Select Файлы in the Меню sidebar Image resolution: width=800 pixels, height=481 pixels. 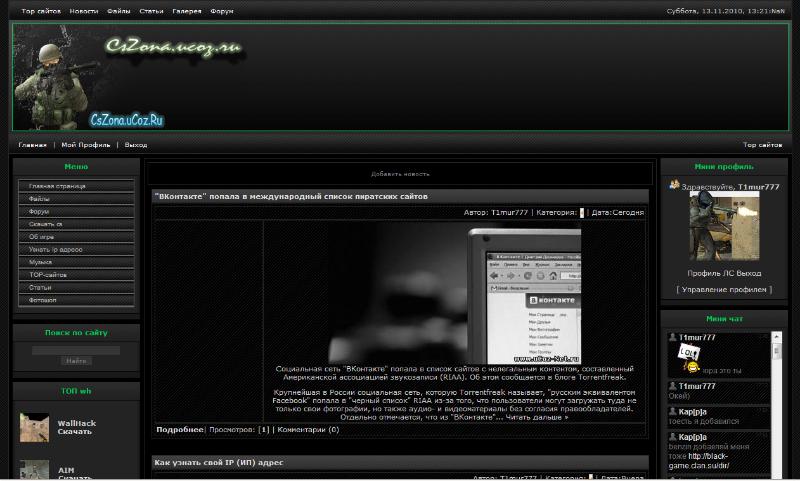click(x=77, y=199)
